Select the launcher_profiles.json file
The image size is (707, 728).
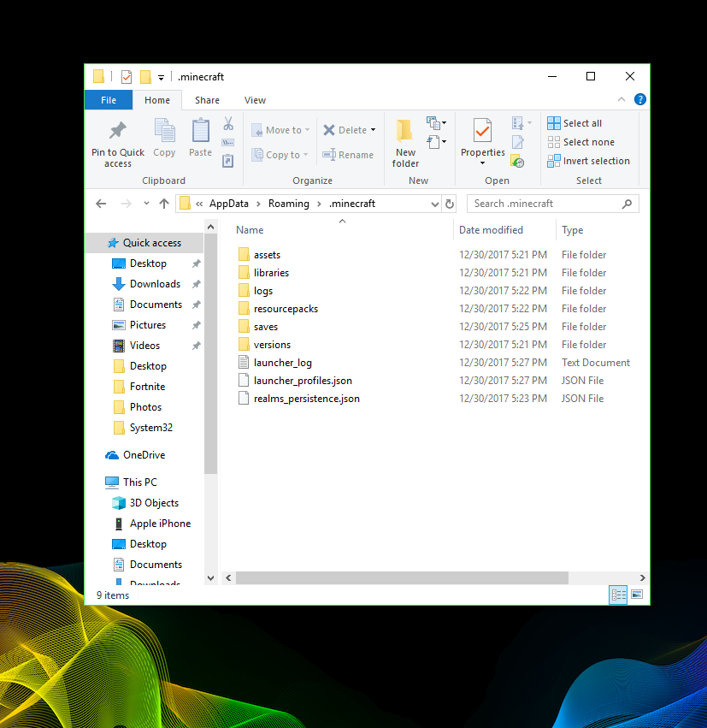pos(303,381)
